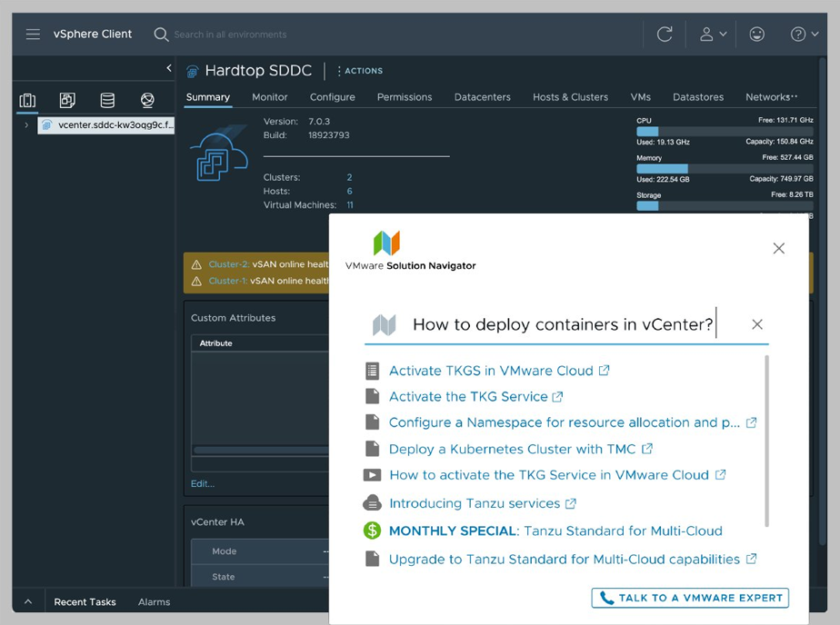
Task: Open the user account dropdown
Action: tap(712, 34)
